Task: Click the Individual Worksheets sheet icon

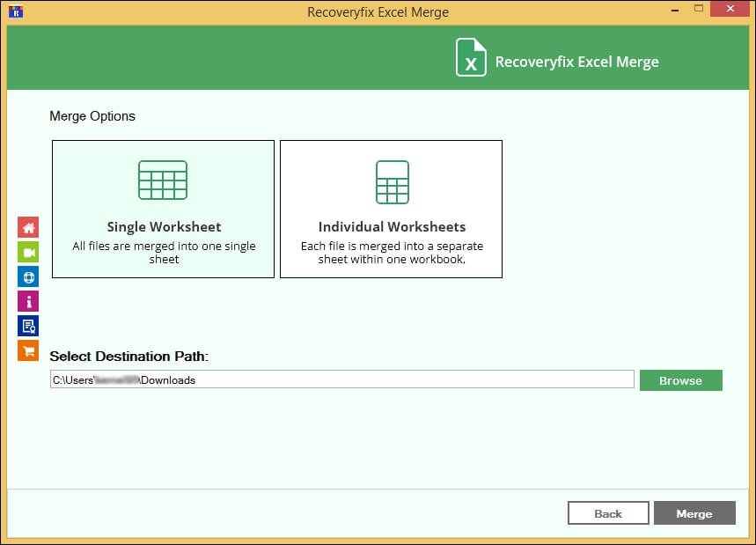Action: (x=393, y=182)
